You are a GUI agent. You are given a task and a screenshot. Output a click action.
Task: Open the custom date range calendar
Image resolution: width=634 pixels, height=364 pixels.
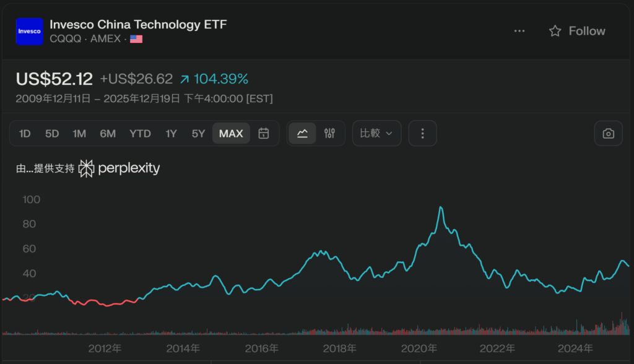[264, 133]
